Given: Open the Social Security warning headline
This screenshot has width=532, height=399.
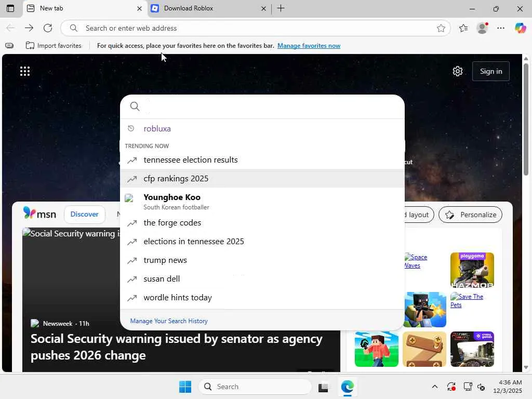Looking at the screenshot, I should pyautogui.click(x=177, y=347).
